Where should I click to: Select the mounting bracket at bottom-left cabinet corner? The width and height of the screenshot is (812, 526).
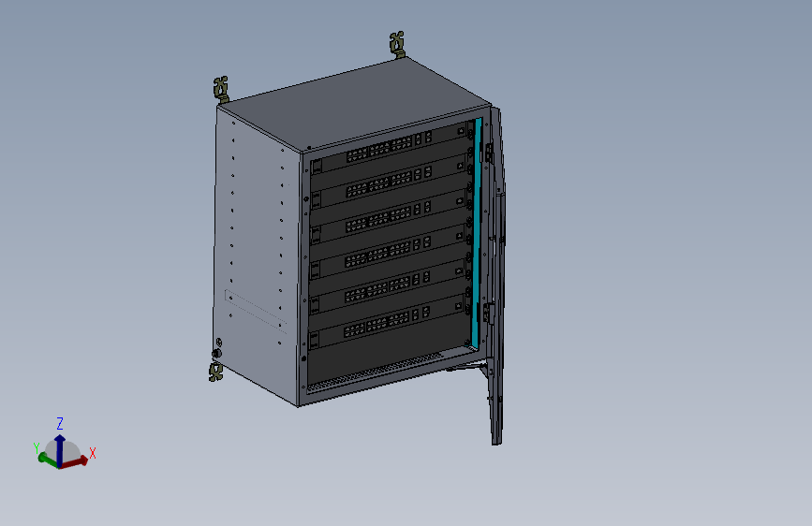pos(216,372)
